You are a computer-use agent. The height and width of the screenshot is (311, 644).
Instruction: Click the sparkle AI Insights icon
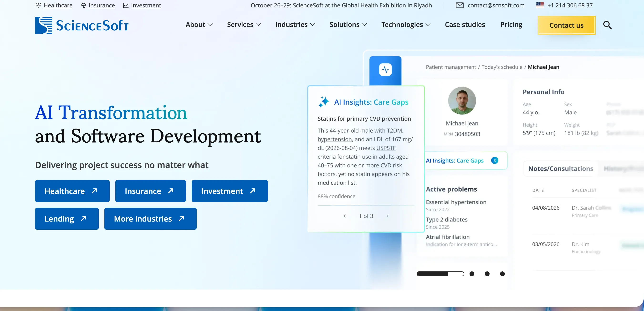coord(324,102)
